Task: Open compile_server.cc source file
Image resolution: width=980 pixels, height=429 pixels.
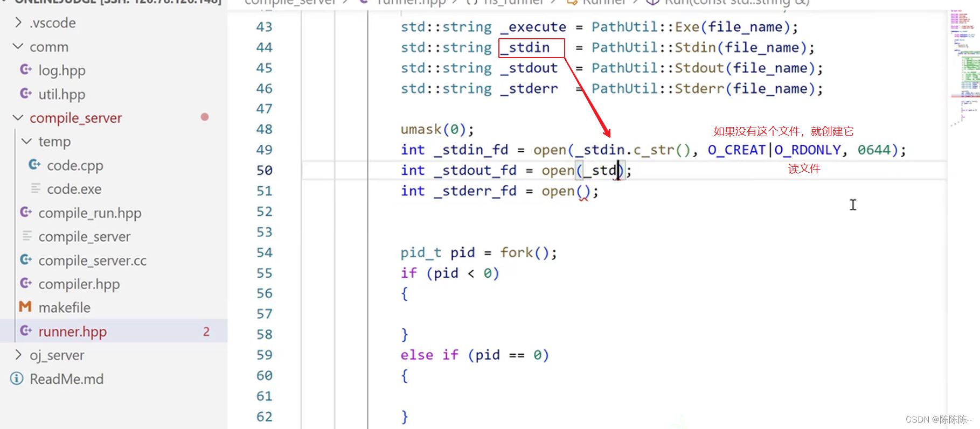Action: point(92,261)
